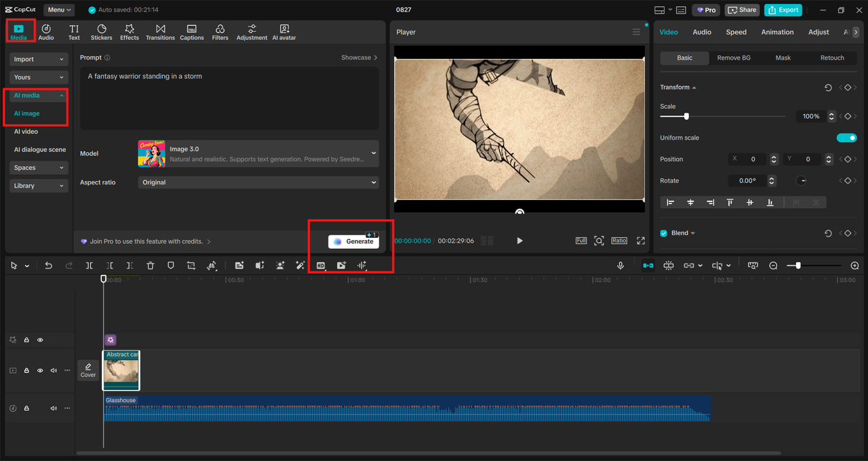This screenshot has height=461, width=868.
Task: Click the microphone record voiceover icon
Action: pyautogui.click(x=620, y=266)
